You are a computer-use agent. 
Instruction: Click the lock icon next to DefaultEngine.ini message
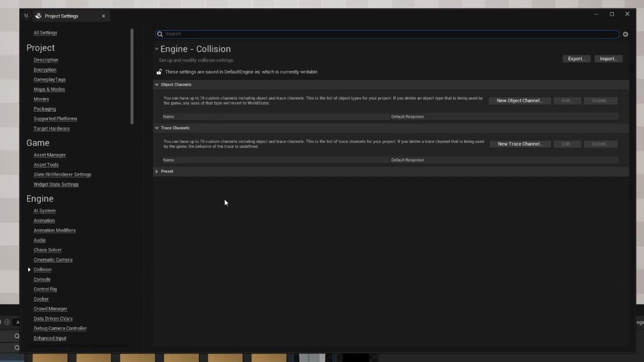click(x=159, y=72)
